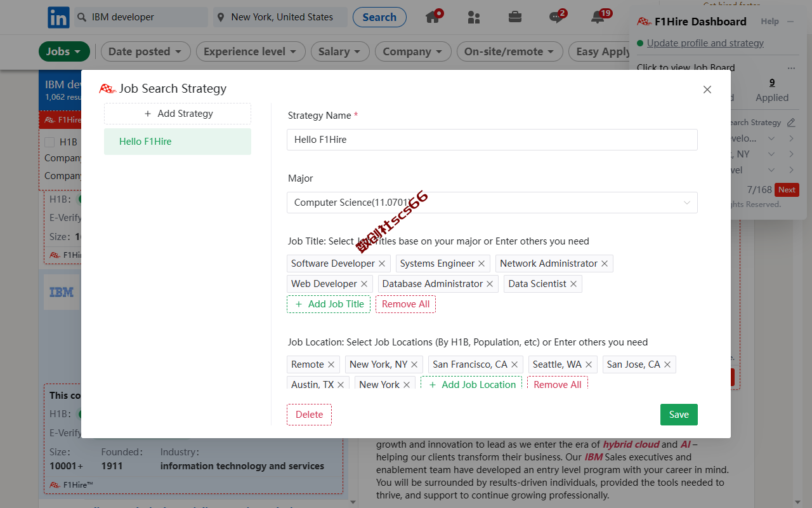This screenshot has height=508, width=812.
Task: Click Add Job Title button
Action: pos(329,304)
